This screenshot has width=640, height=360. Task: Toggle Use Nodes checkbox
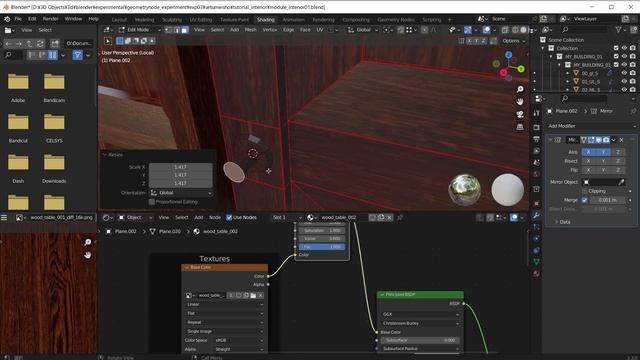coord(229,218)
